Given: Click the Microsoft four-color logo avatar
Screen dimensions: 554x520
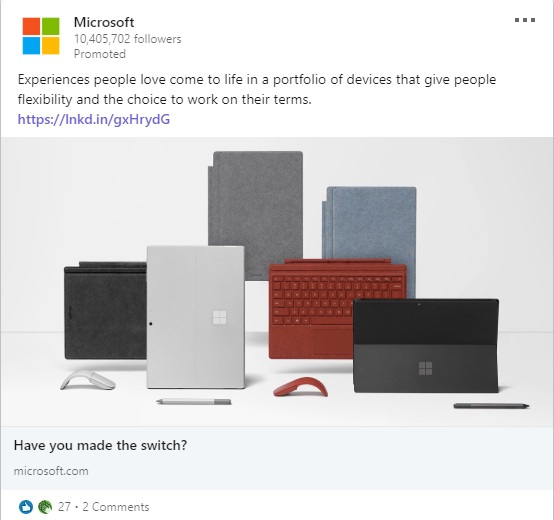Looking at the screenshot, I should pyautogui.click(x=41, y=36).
